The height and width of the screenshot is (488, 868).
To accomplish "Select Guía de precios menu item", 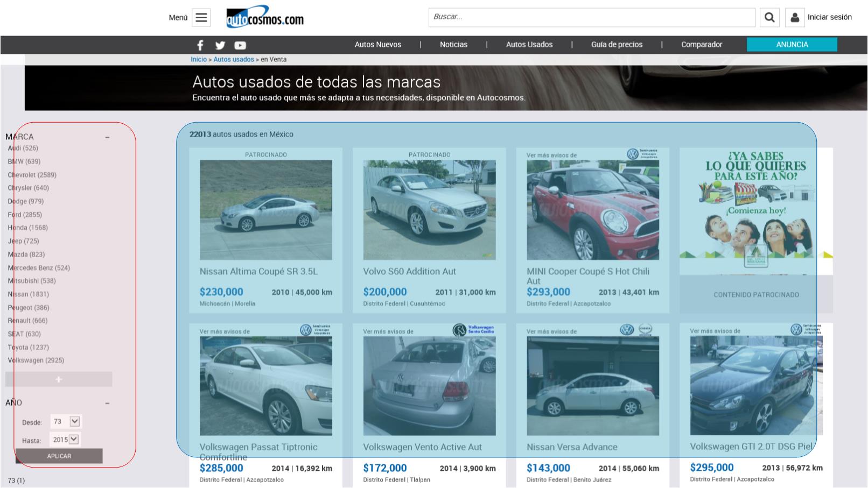I will 617,45.
